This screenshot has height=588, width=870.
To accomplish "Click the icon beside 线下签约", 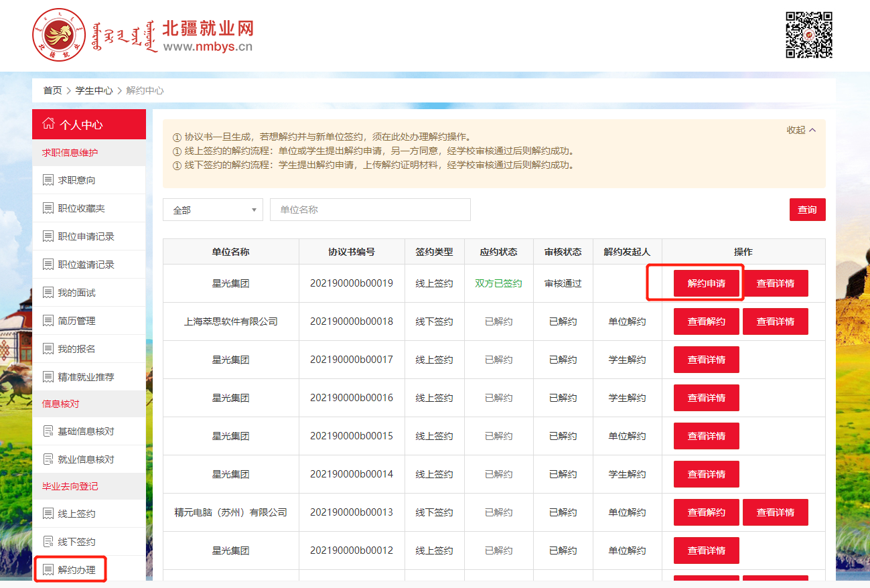I will [48, 542].
